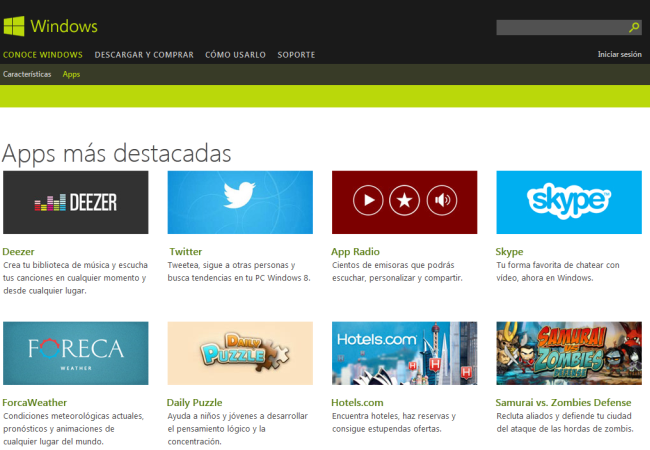
Task: Open the Hotels.com tile image
Action: (x=405, y=353)
